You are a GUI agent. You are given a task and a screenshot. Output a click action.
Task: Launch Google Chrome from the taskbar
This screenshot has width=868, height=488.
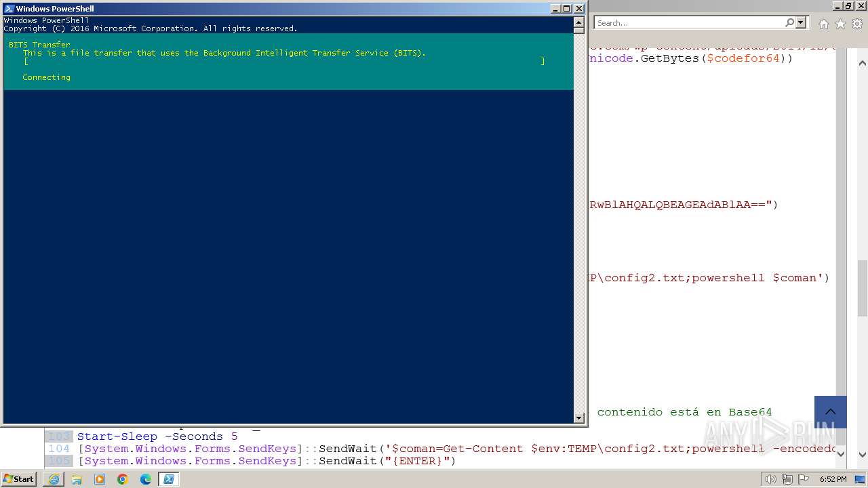click(123, 479)
